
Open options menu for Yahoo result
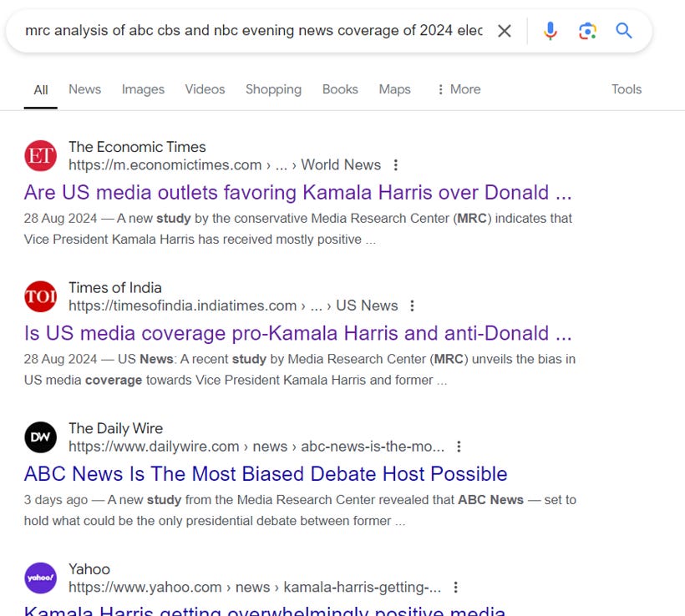455,587
